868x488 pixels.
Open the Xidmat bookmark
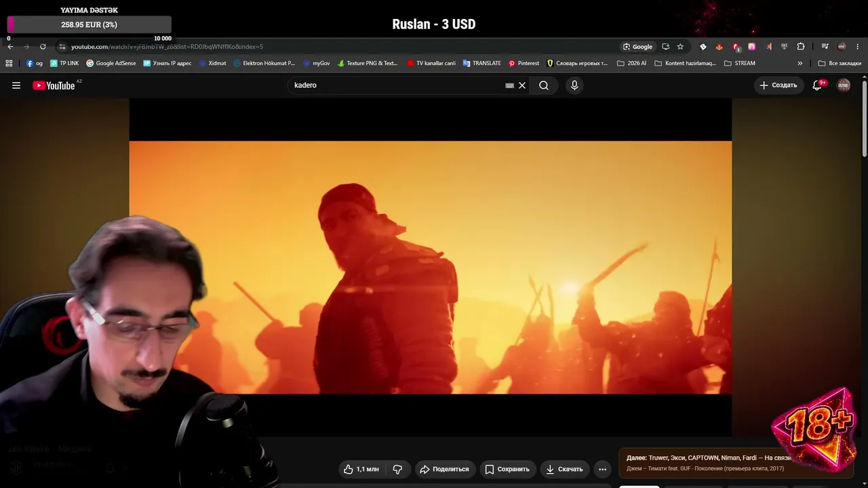(x=213, y=63)
